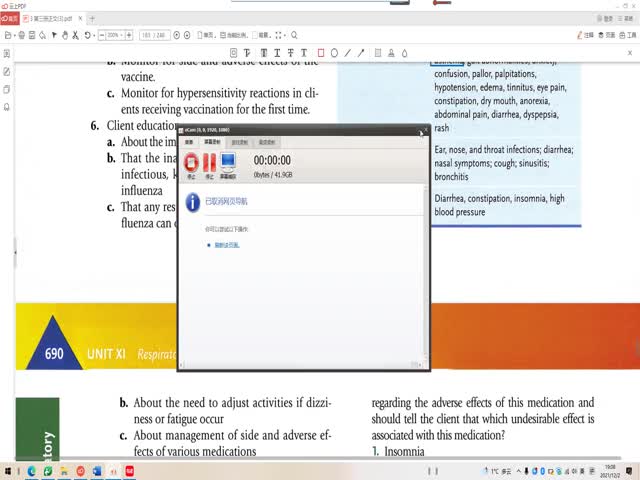This screenshot has width=640, height=480.
Task: Click the red stop recording button in oCam
Action: point(191,162)
